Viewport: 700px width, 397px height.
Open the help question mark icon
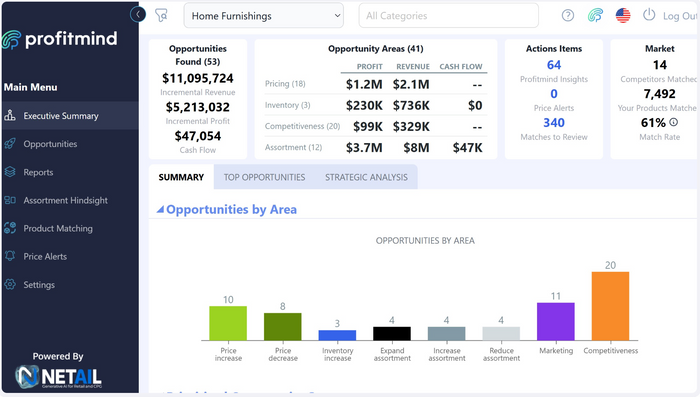(x=567, y=16)
